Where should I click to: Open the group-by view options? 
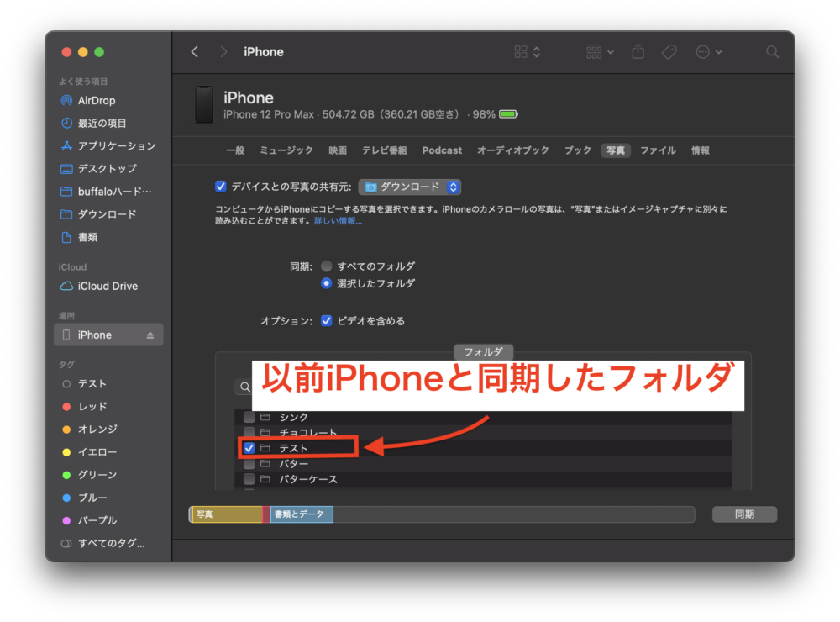pos(600,52)
